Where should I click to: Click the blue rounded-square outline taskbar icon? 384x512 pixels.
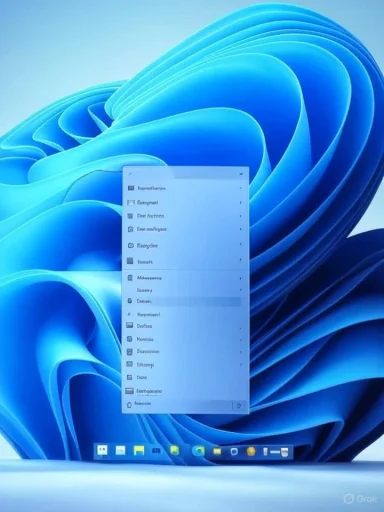[234, 452]
